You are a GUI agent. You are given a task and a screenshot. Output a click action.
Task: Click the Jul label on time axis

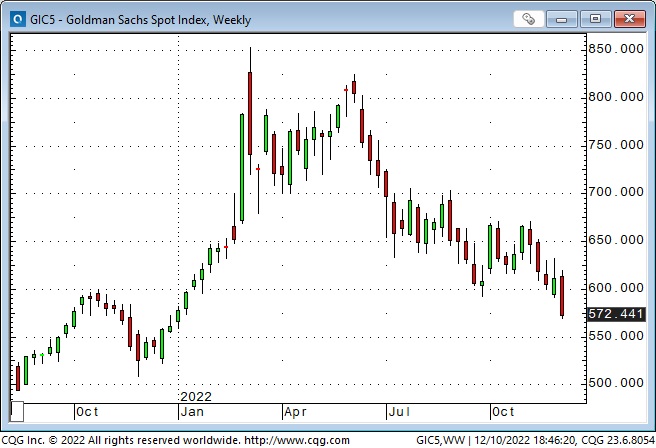click(x=399, y=412)
